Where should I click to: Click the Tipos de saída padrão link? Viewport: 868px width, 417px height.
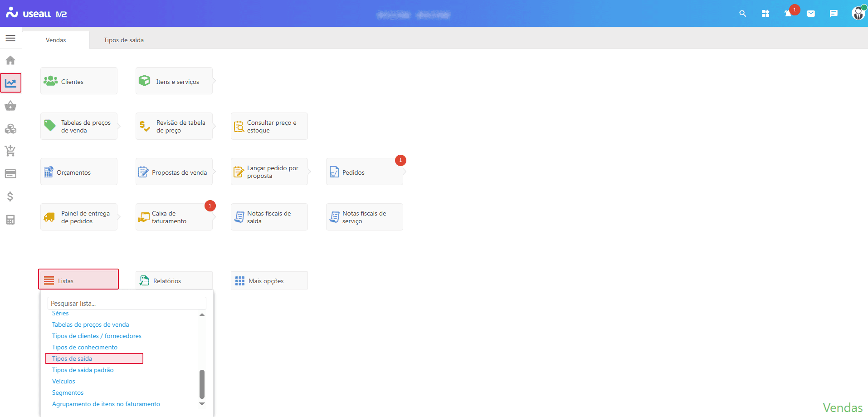pyautogui.click(x=83, y=370)
